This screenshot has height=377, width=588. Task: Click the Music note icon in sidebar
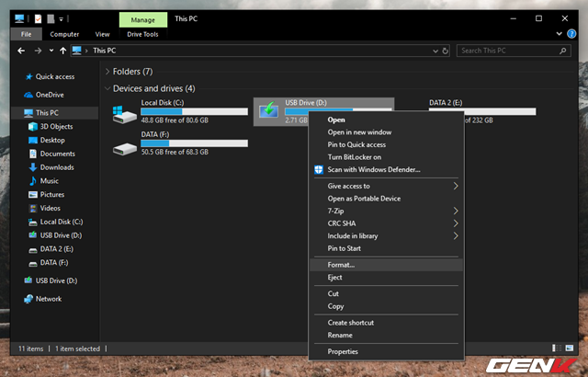33,181
